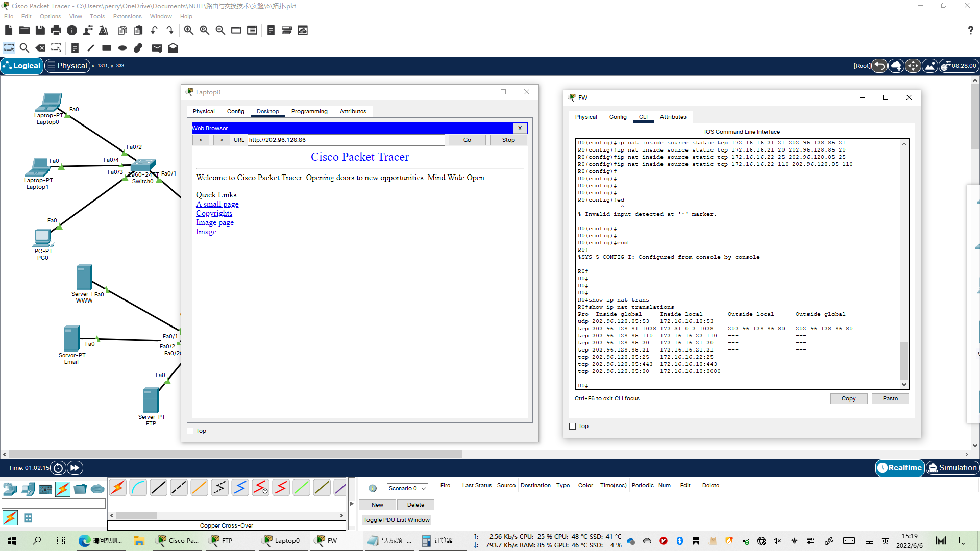Switch to Simulation mode
The width and height of the screenshot is (980, 551).
pos(952,468)
